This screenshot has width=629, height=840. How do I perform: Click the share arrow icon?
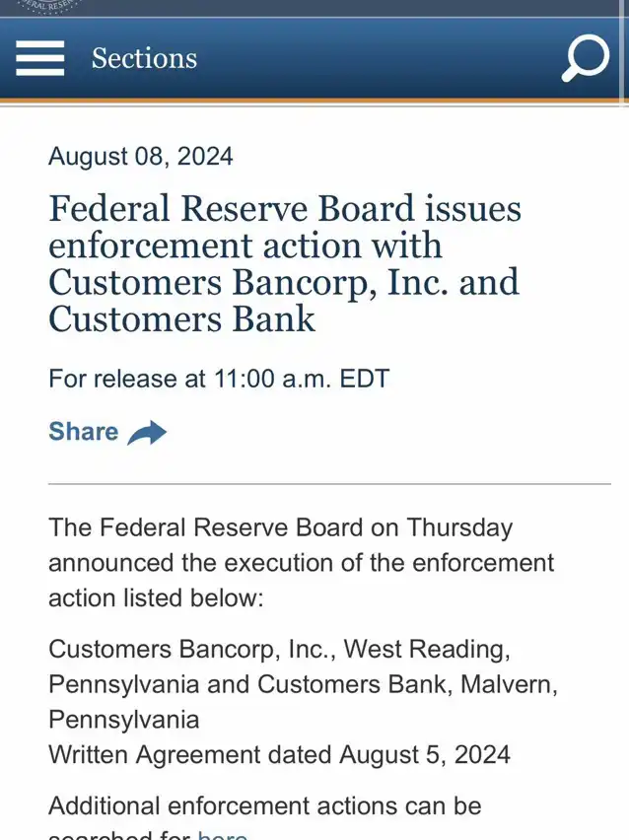(147, 433)
